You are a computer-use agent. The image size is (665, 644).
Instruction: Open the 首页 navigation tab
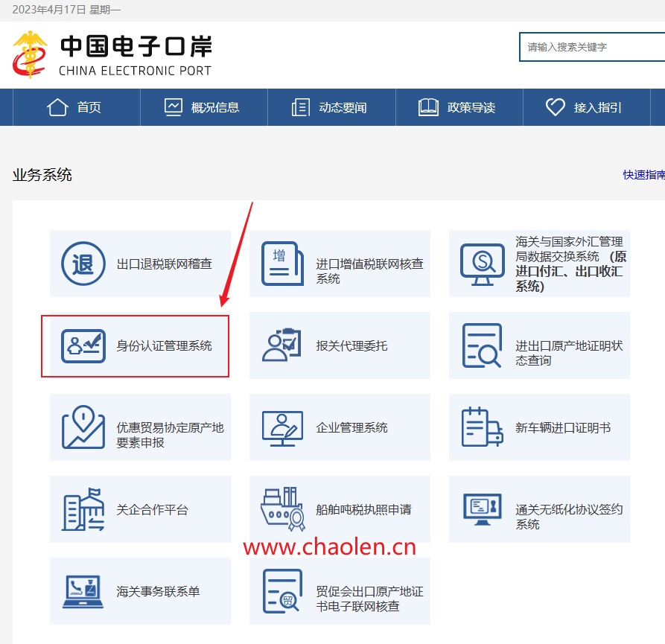[74, 107]
